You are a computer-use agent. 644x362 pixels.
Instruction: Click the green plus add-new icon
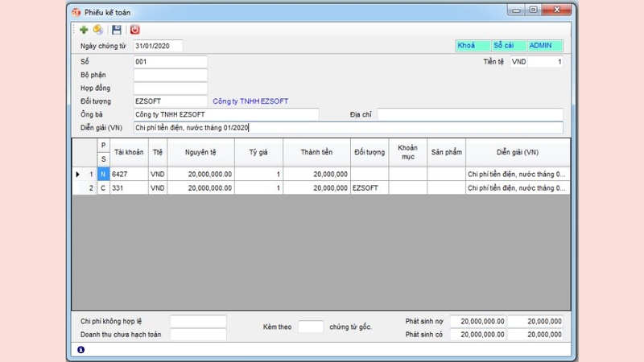pos(84,30)
